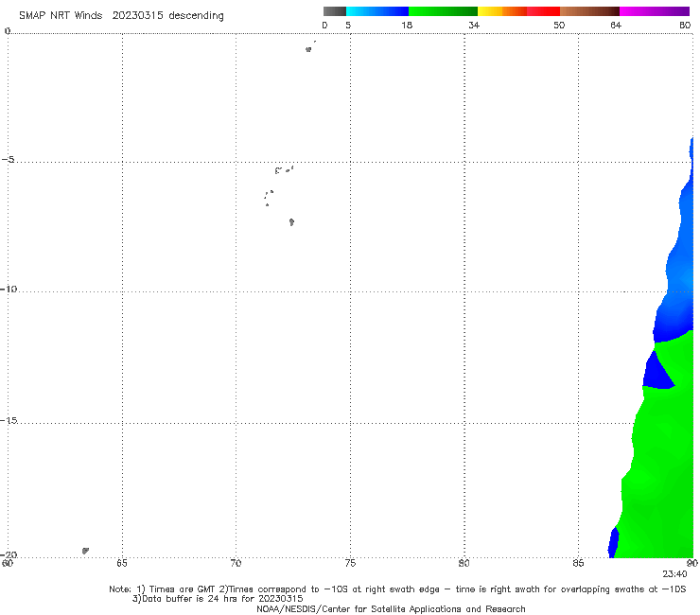Click the island near 63E, 20S
The image size is (700, 615).
(x=85, y=551)
